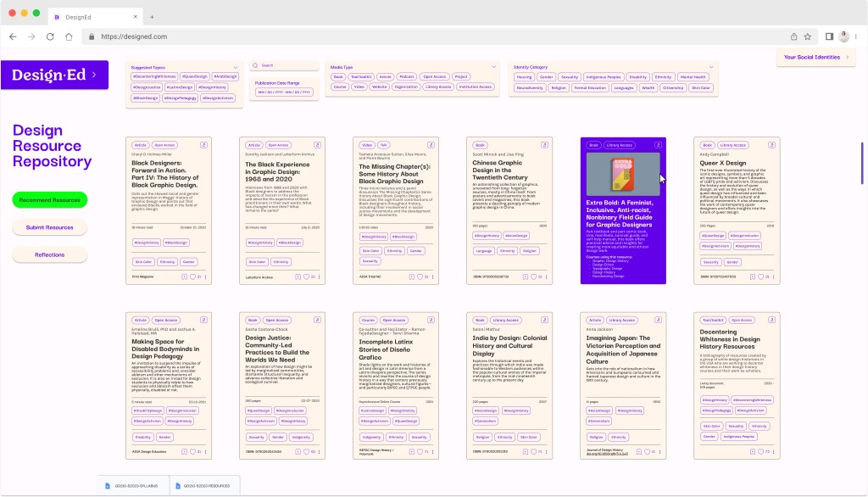This screenshot has width=868, height=497.
Task: Reload the page in the browser
Action: point(50,36)
